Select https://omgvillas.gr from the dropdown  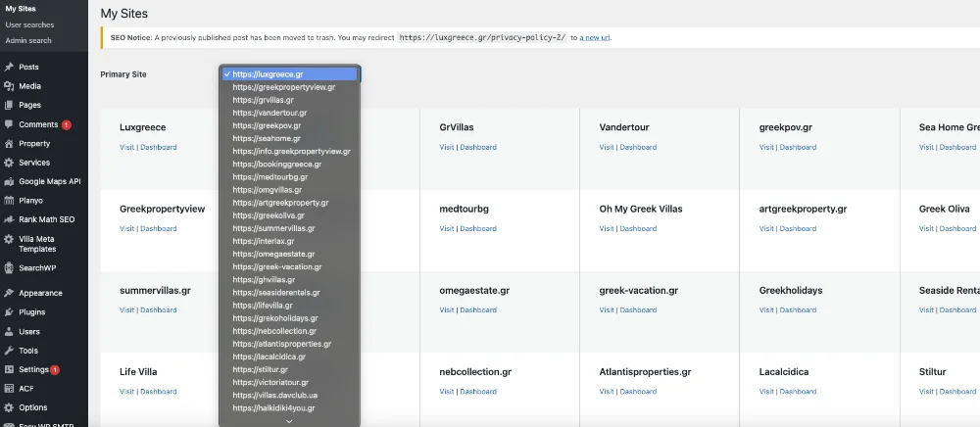point(267,190)
